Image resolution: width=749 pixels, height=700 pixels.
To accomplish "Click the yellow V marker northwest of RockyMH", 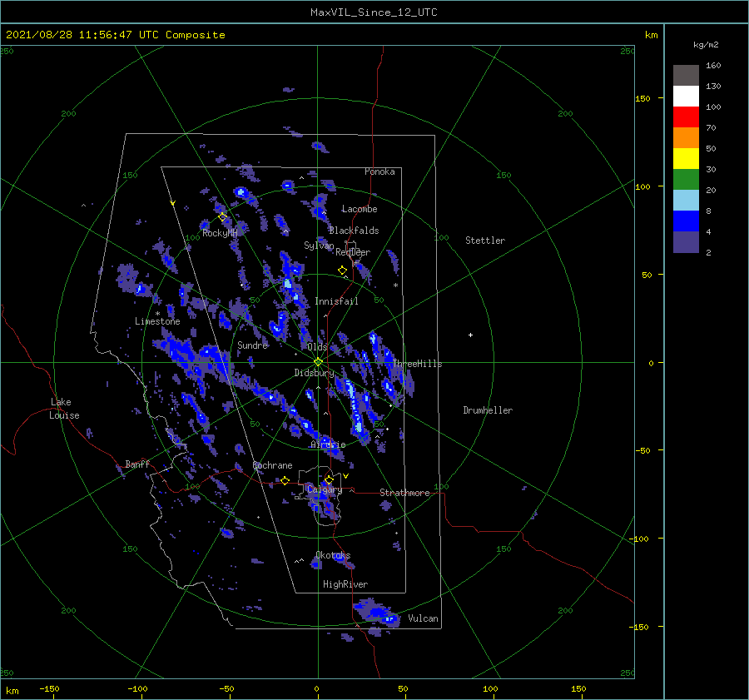I will tap(172, 203).
